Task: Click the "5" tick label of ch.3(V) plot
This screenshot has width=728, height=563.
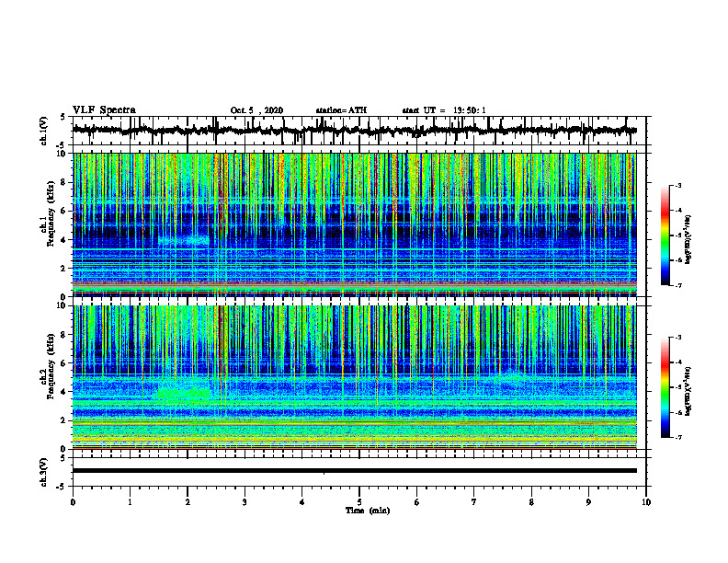Action: [63, 458]
